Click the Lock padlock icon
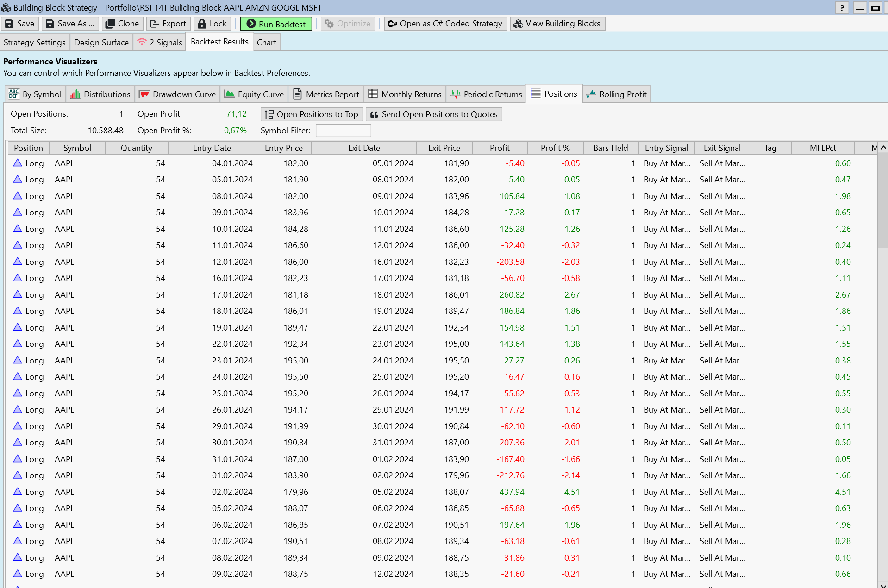Viewport: 888px width, 588px height. (202, 24)
